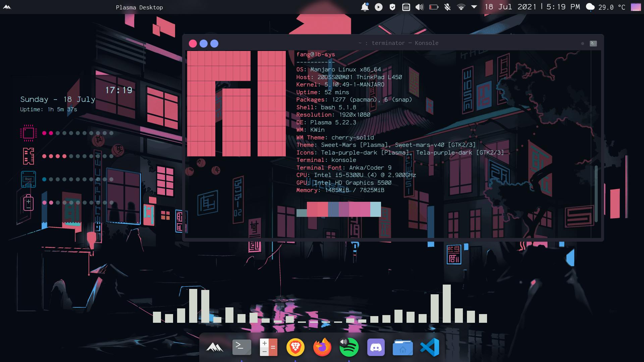Open the Wi-Fi network tray icon

(x=461, y=7)
